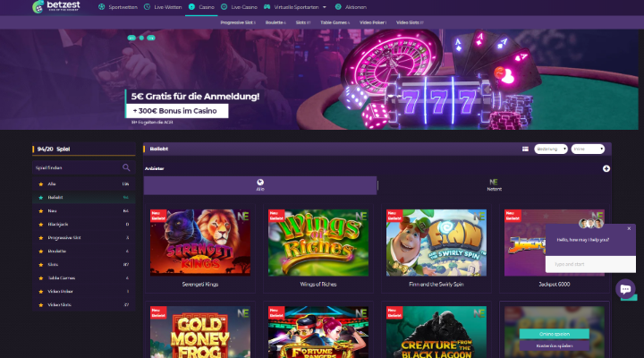
Task: Close the chat popup
Action: (629, 228)
